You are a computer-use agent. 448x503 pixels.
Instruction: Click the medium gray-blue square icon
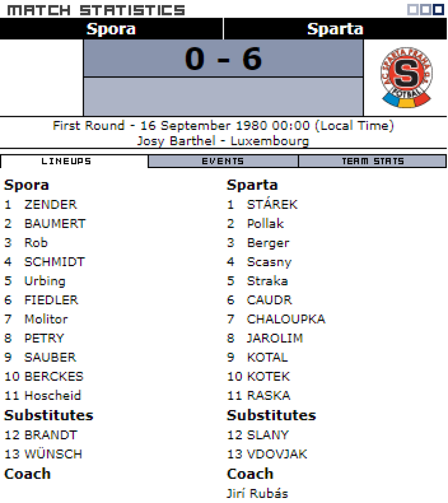[425, 9]
